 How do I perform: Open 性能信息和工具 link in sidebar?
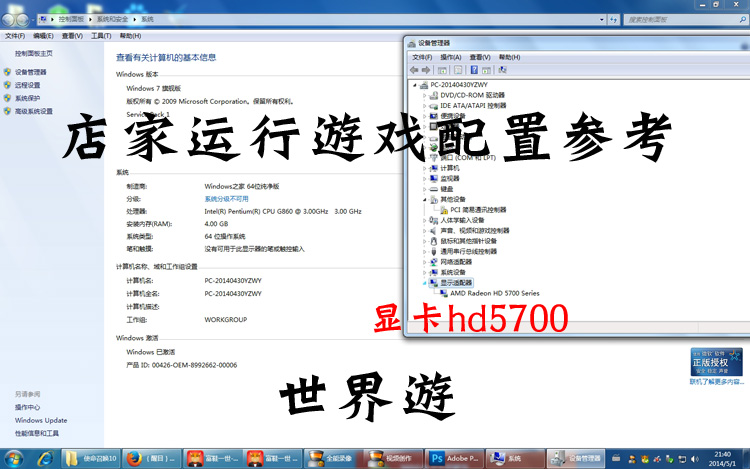pos(37,433)
